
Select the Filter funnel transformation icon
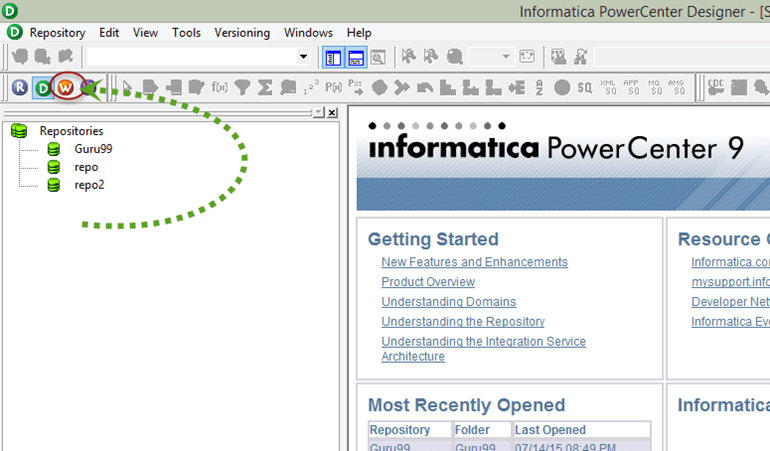[x=242, y=87]
